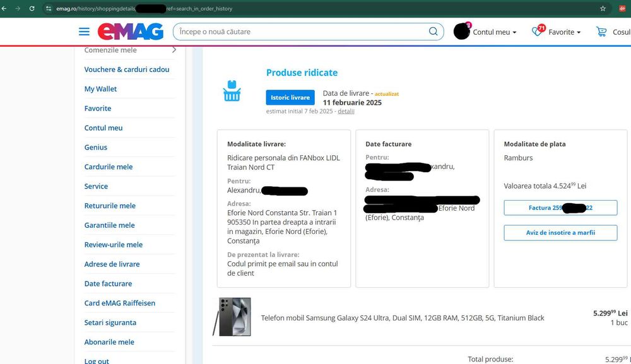Open the hamburger menu icon
Screen dimensions: 631x364
tap(84, 32)
